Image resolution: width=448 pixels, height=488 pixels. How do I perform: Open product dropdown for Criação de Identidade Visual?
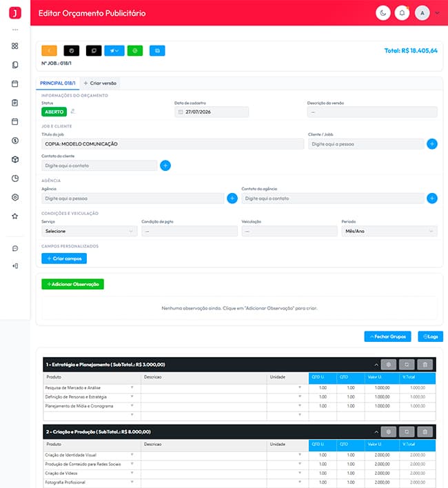pos(132,455)
